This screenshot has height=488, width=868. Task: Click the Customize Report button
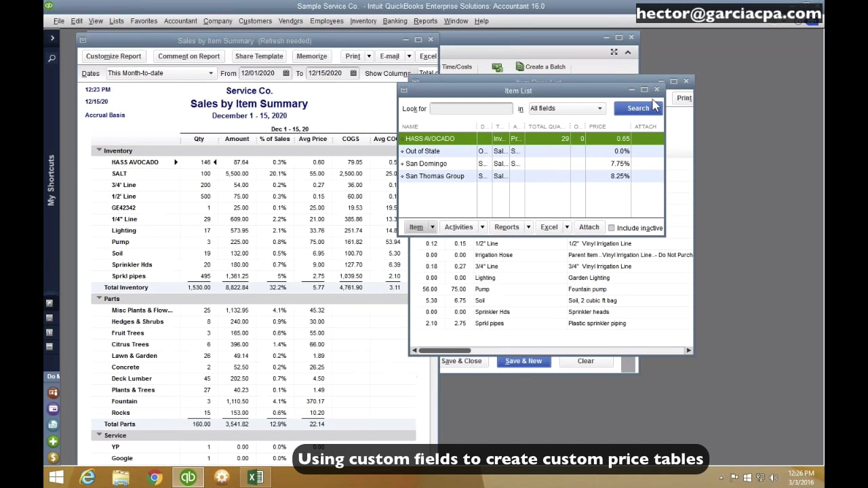113,56
